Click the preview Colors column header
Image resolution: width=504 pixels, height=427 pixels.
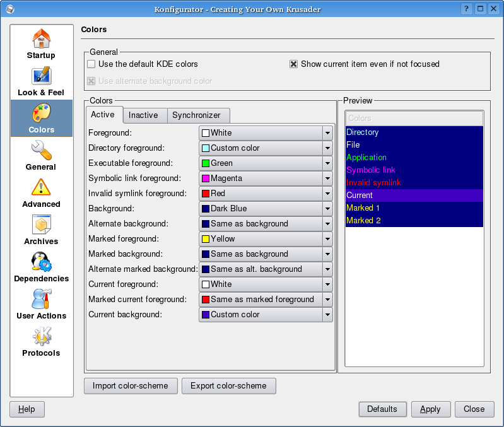414,118
